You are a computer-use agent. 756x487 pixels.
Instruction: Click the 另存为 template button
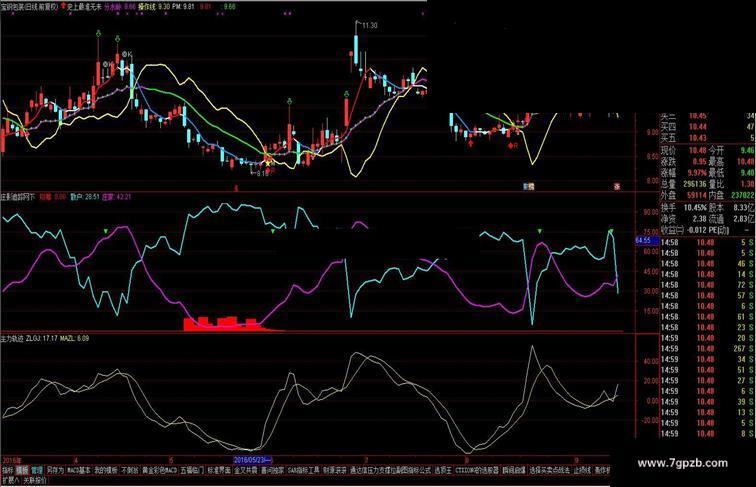[55, 470]
